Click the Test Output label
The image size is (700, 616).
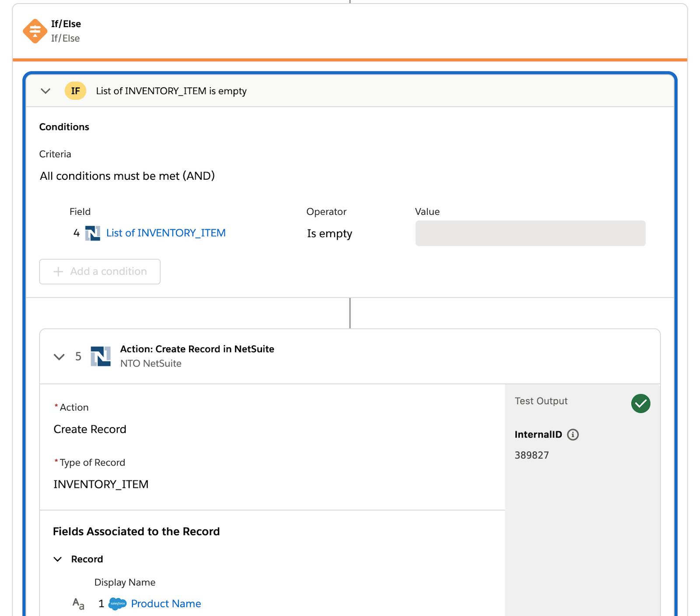[x=541, y=401]
